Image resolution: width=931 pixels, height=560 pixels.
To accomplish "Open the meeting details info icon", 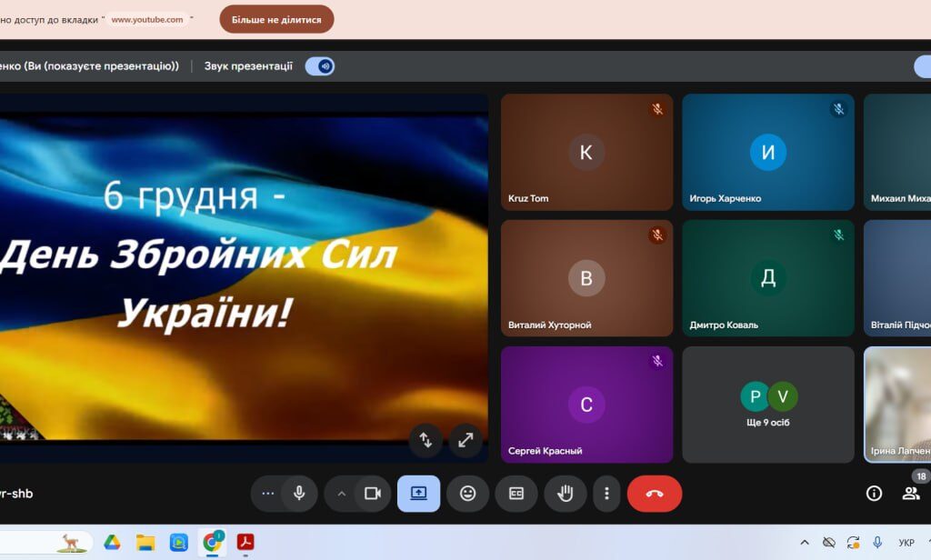I will click(874, 494).
